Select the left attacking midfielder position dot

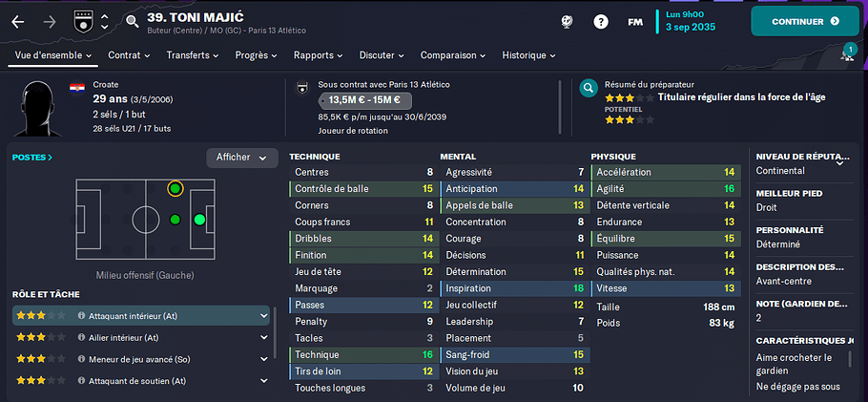[175, 189]
